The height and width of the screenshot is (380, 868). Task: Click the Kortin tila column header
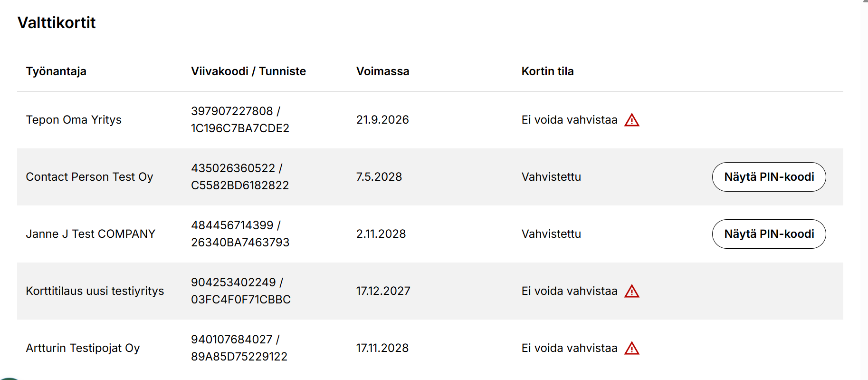(547, 71)
